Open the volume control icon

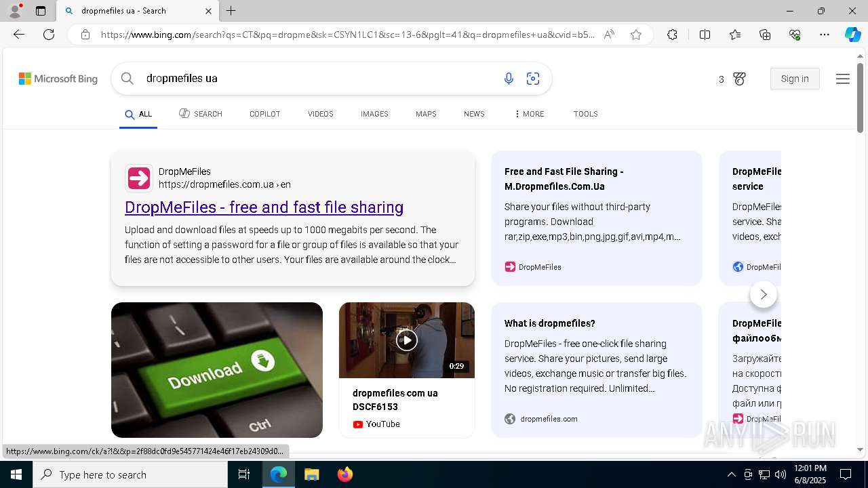click(x=781, y=474)
